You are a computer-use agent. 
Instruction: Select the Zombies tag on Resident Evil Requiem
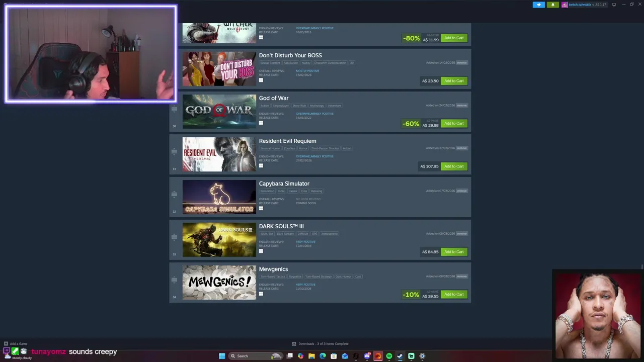click(x=289, y=148)
